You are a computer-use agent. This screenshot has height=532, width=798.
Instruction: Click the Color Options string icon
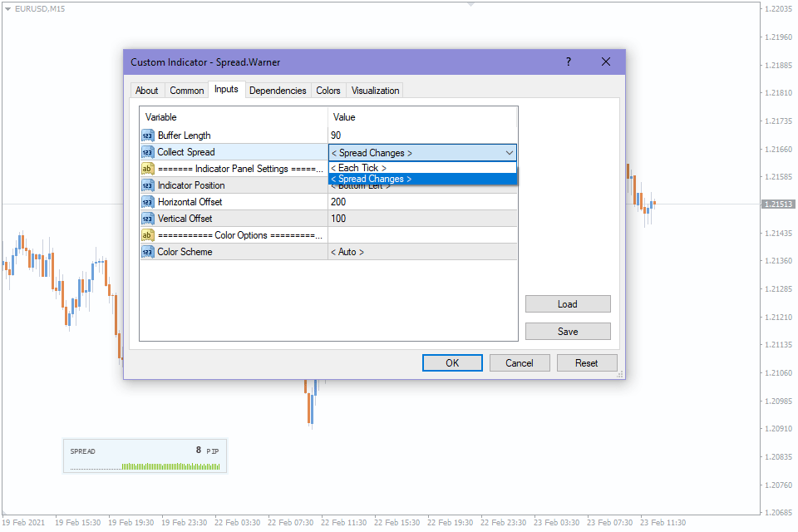[148, 235]
